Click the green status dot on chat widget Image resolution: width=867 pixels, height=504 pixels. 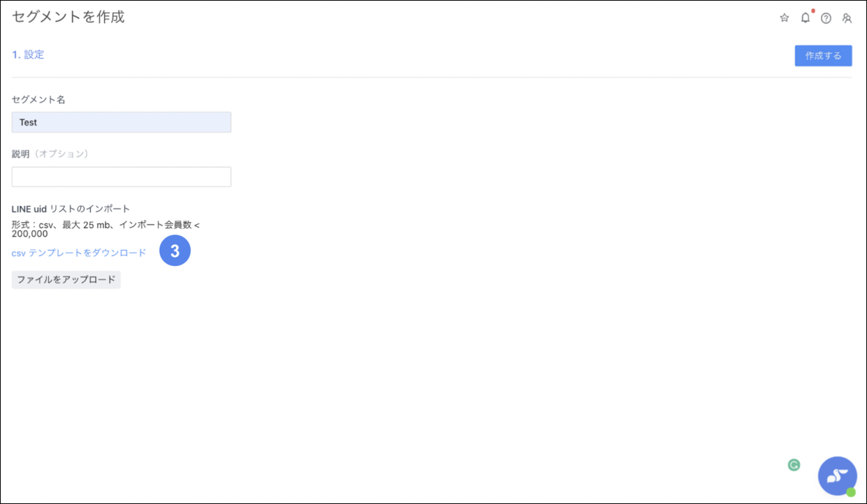[851, 492]
